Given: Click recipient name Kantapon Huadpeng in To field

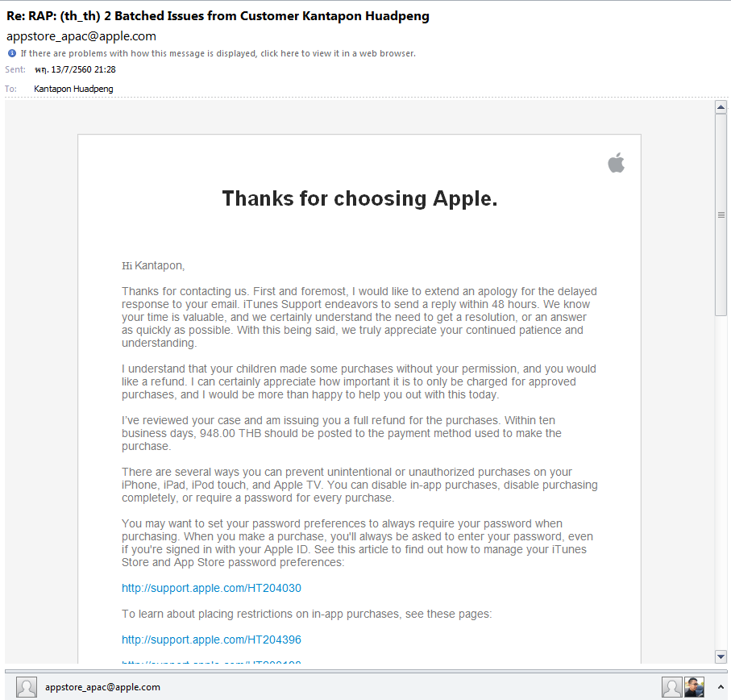Looking at the screenshot, I should click(73, 89).
